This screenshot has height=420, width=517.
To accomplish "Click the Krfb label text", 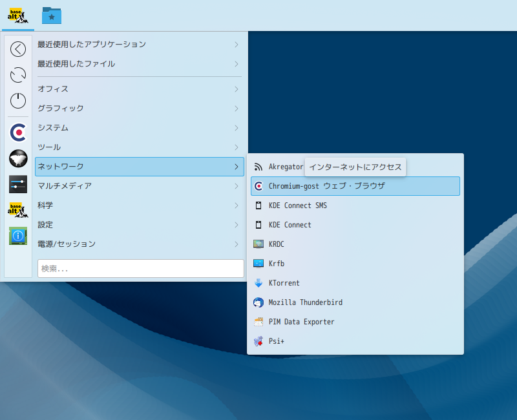I will click(277, 264).
